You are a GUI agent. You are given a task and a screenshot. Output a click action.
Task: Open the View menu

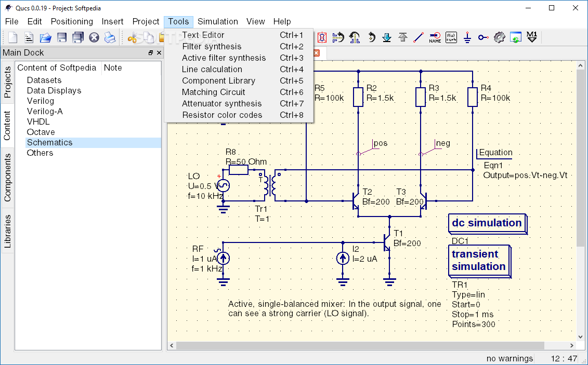coord(256,21)
